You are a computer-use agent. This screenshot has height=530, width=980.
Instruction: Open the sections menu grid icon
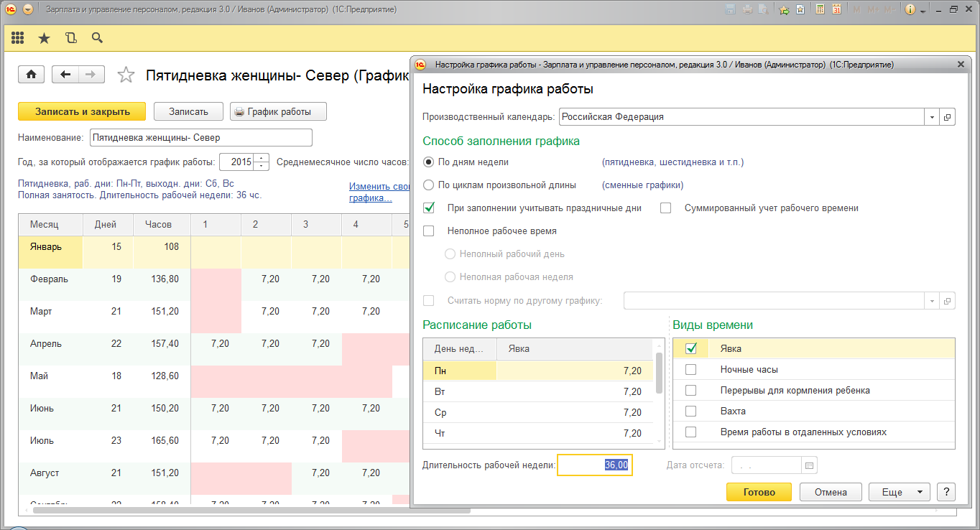pos(17,38)
